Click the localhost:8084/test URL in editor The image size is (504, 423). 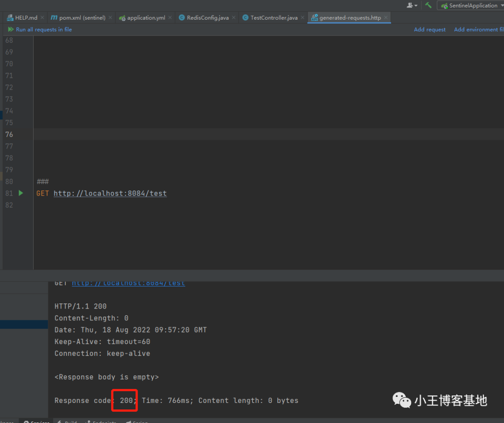[x=110, y=193]
